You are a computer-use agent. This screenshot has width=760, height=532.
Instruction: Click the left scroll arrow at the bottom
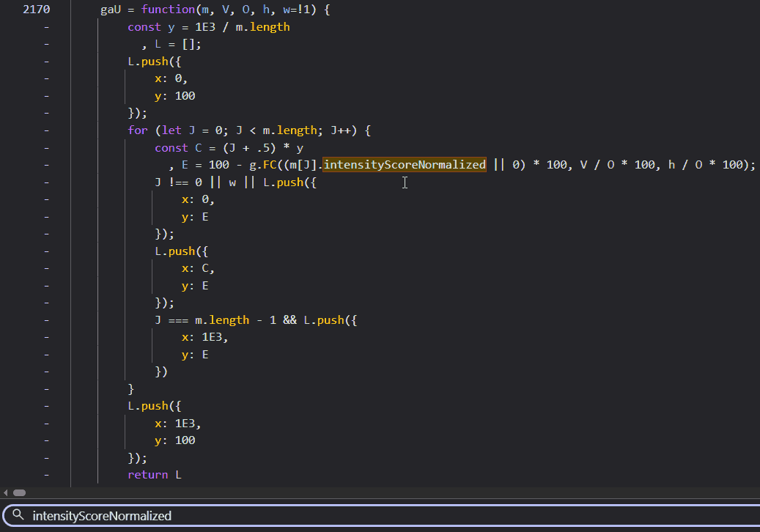(4, 492)
